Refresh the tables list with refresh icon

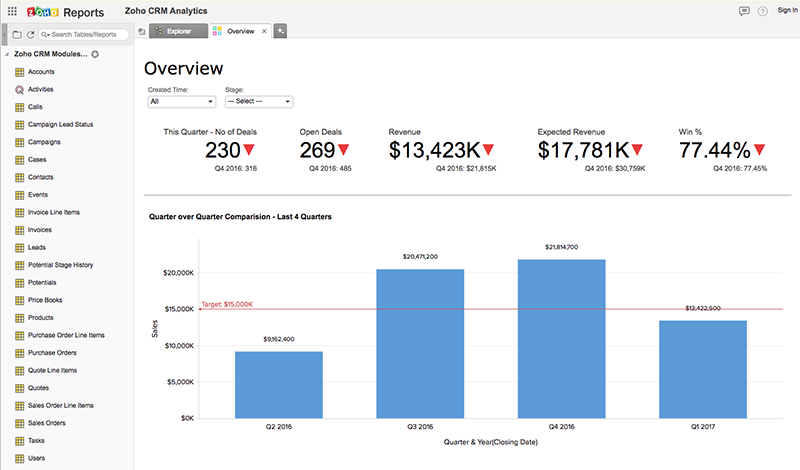point(30,34)
